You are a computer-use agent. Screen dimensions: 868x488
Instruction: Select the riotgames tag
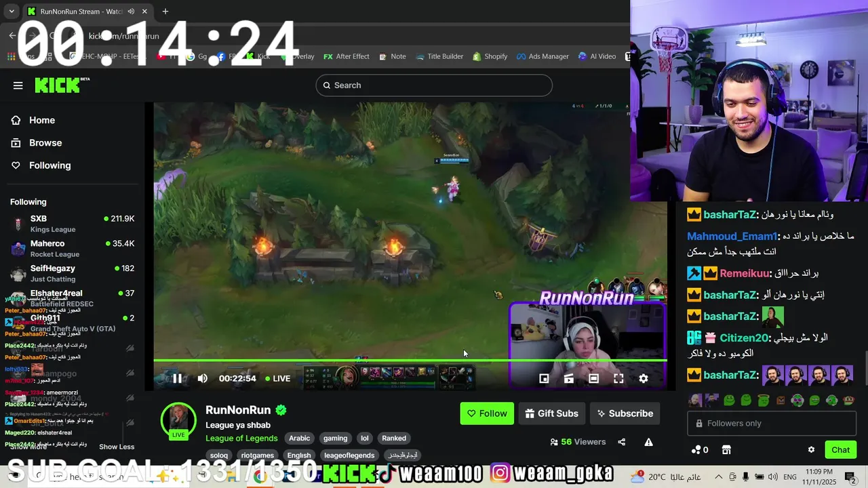(258, 455)
